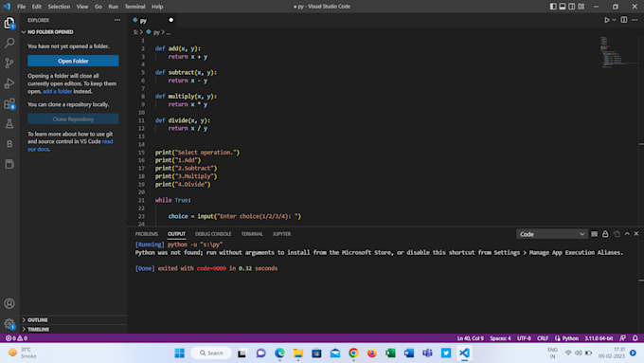Viewport: 644px width, 363px height.
Task: Change indentation via Spaces: 4
Action: [x=500, y=338]
